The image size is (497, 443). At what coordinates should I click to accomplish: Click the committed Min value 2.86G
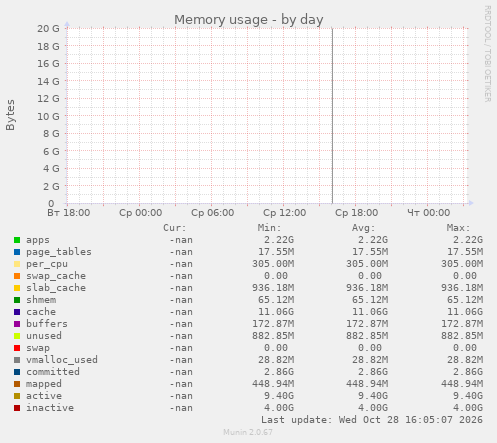[279, 372]
